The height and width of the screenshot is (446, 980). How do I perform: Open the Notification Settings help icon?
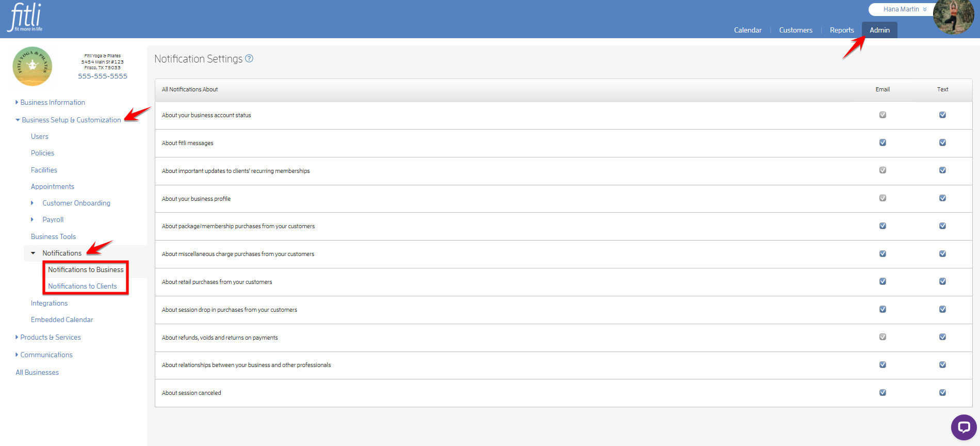click(x=249, y=59)
